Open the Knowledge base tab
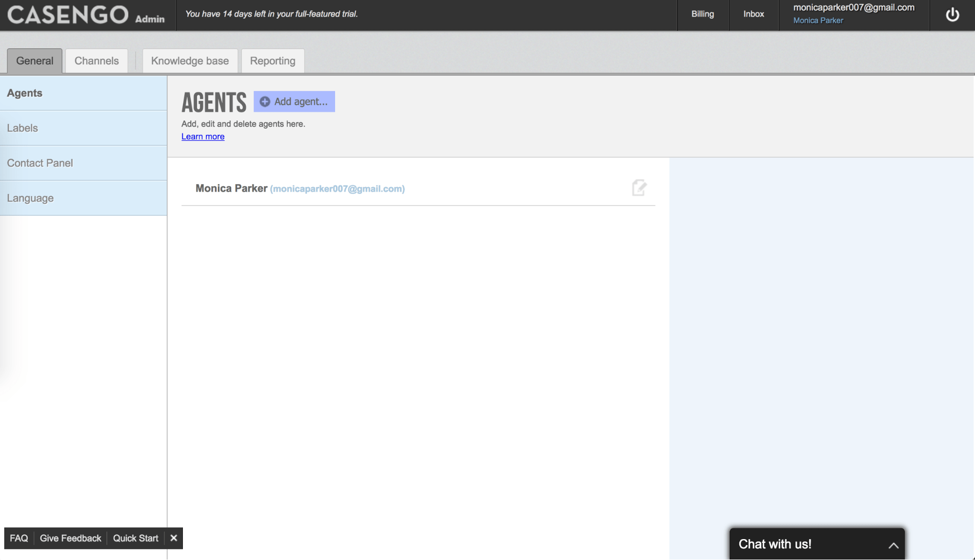Viewport: 975px width, 560px height. tap(190, 61)
